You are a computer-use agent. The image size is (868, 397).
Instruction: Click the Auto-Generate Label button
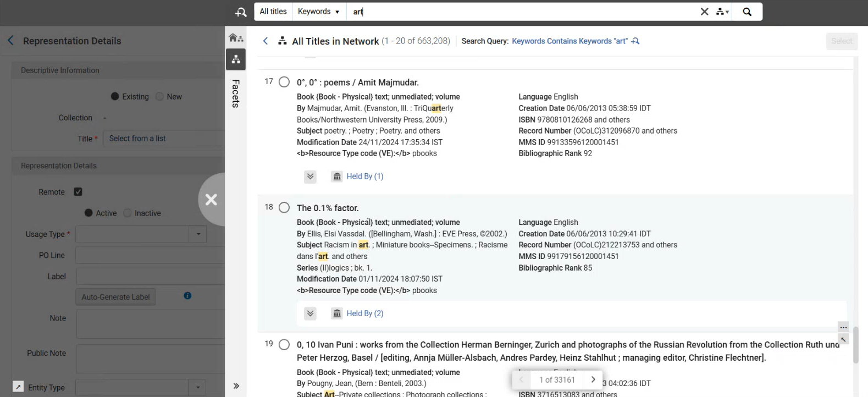(x=116, y=297)
